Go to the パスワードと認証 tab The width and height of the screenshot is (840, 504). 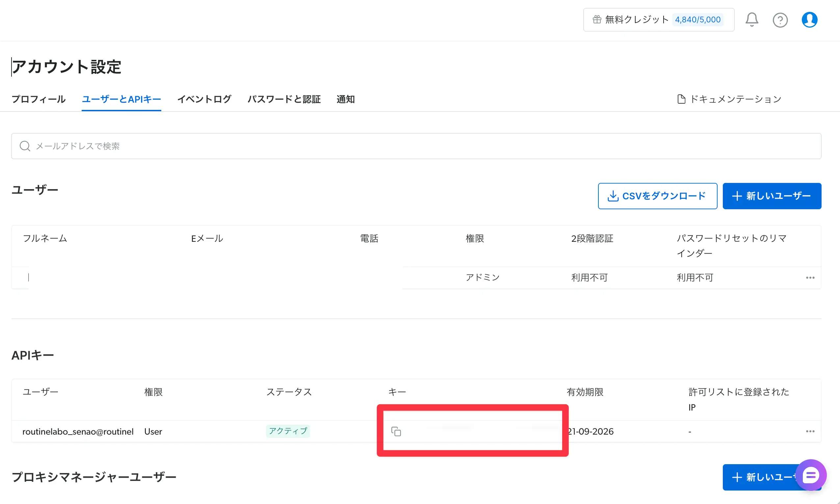coord(284,99)
